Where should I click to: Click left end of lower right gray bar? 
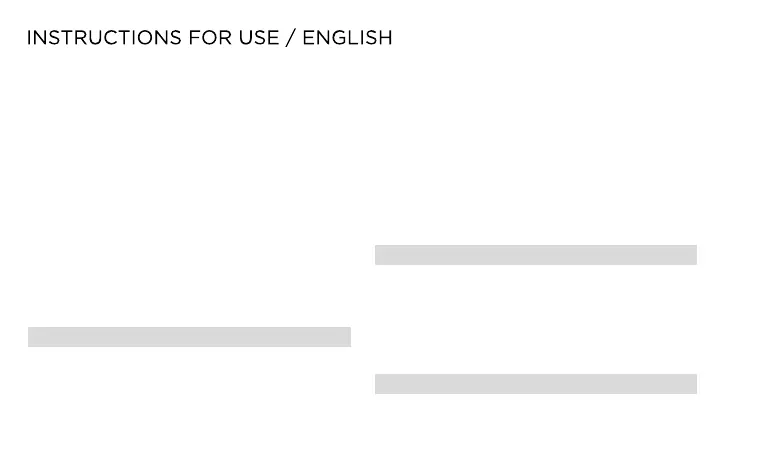tap(380, 384)
